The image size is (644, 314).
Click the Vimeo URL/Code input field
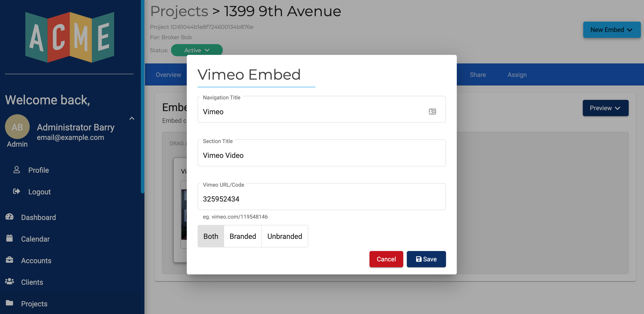click(x=322, y=199)
